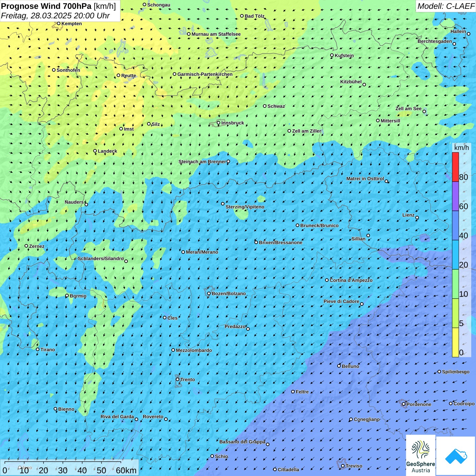Viewport: 476px width, 476px height.
Task: Click the Schwaz label
Action: pyautogui.click(x=276, y=106)
